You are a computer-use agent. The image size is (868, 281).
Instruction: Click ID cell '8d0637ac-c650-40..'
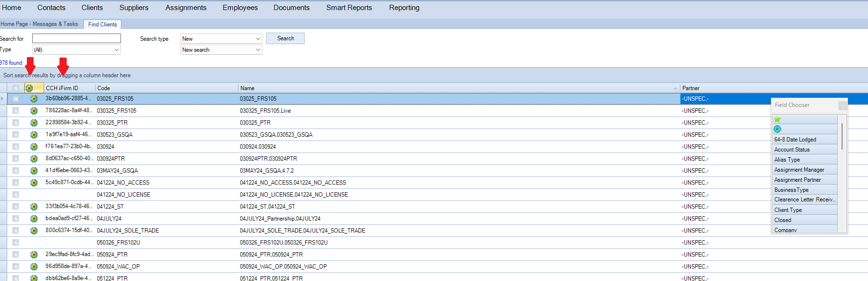tap(70, 158)
